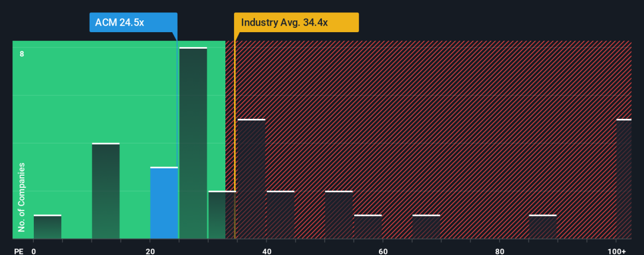Image resolution: width=644 pixels, height=255 pixels.
Task: Select the tallest bar at PE 25-30
Action: [193, 143]
